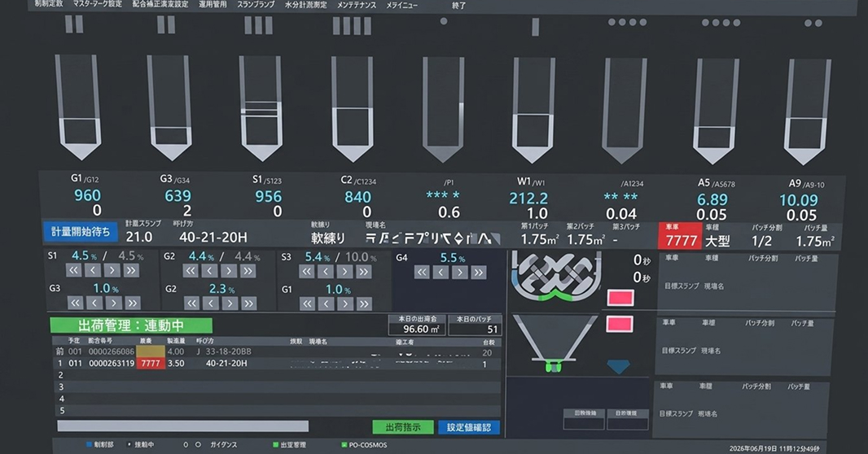Increase S1 moisture with single right arrow
Image resolution: width=868 pixels, height=454 pixels.
(112, 270)
